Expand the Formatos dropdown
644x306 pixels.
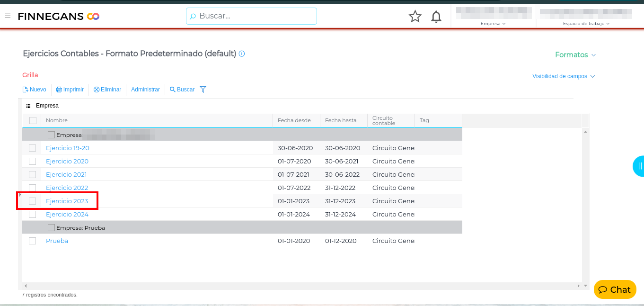coord(575,55)
